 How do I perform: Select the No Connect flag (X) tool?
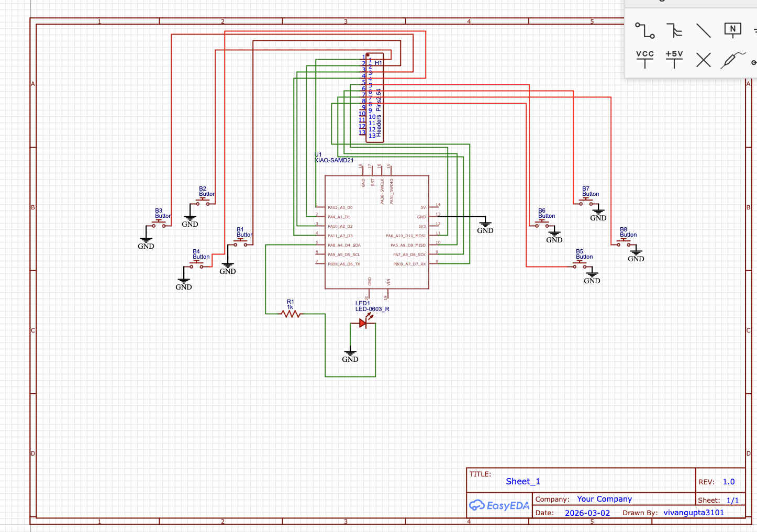tap(704, 60)
